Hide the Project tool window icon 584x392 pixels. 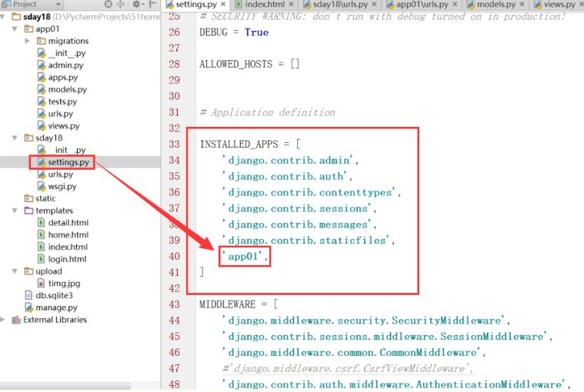(x=152, y=4)
